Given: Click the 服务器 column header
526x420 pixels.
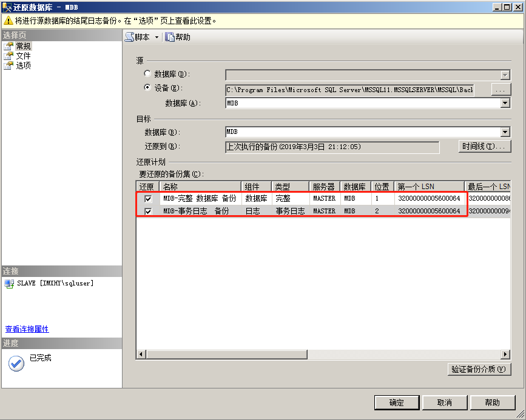Looking at the screenshot, I should tap(325, 187).
